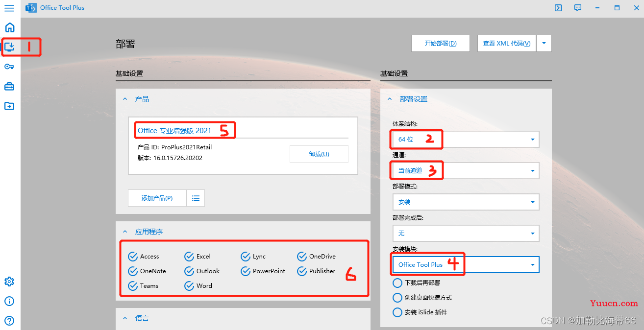Click the 部署 page heading
Viewport: 644px width, 330px height.
[x=125, y=44]
